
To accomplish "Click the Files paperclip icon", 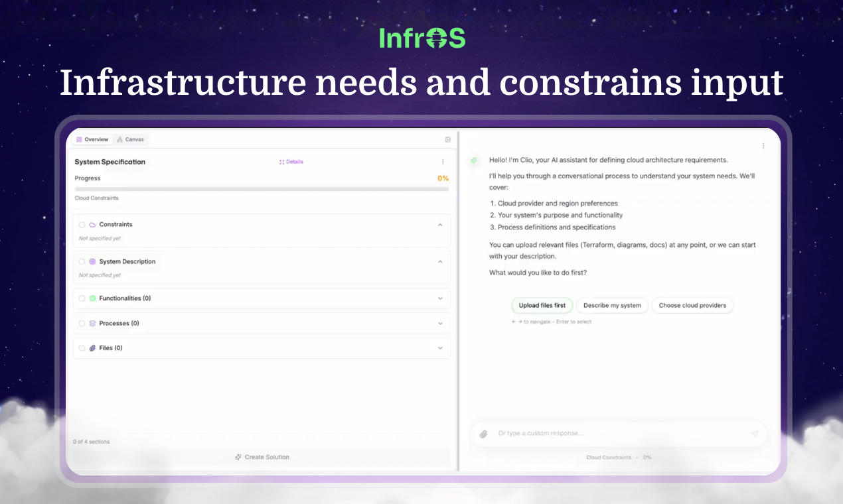I will 92,348.
